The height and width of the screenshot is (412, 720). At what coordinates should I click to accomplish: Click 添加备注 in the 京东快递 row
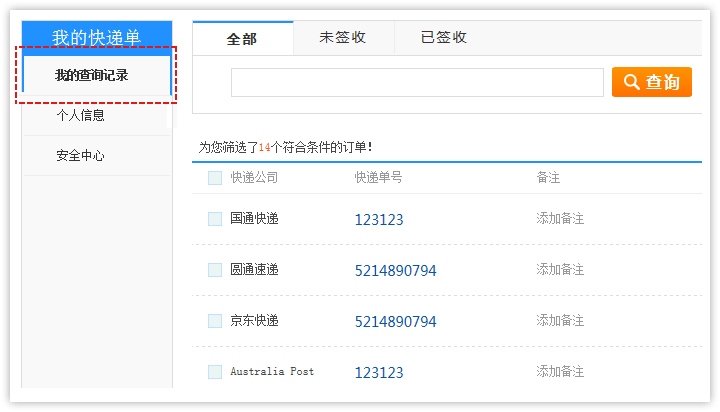pyautogui.click(x=560, y=321)
